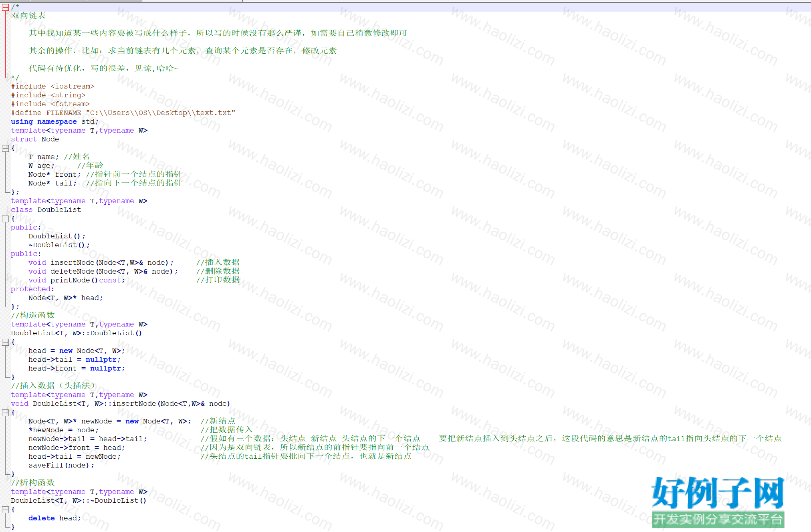Click the 'head->front = nullptr;' line
The width and height of the screenshot is (811, 532).
[77, 368]
